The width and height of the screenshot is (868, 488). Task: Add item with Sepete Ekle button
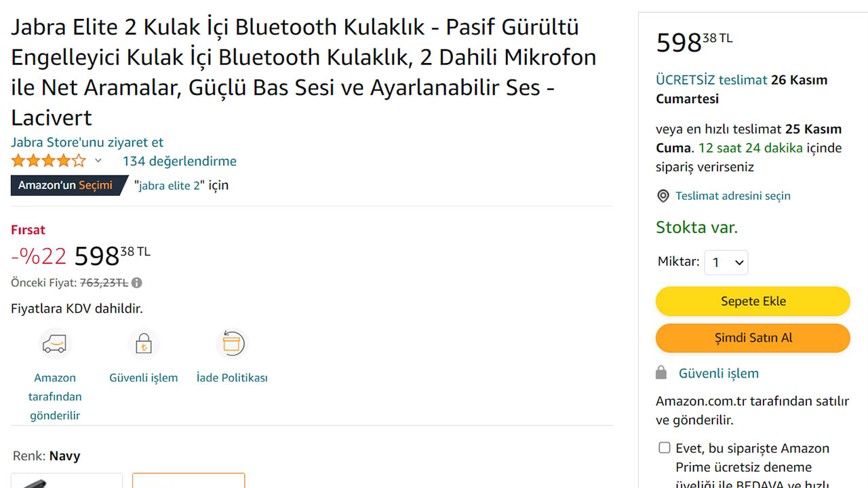click(753, 302)
